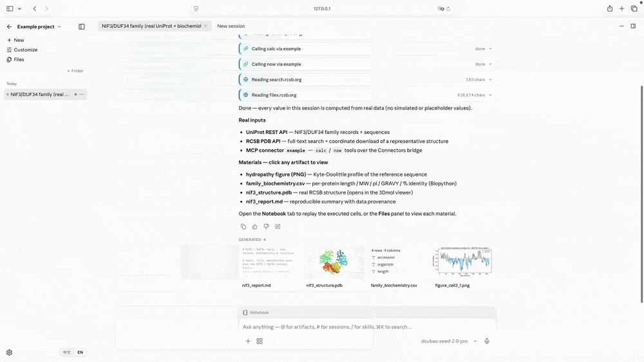Open NIF3/DUF34 family session in sidebar
The width and height of the screenshot is (644, 362).
45,95
